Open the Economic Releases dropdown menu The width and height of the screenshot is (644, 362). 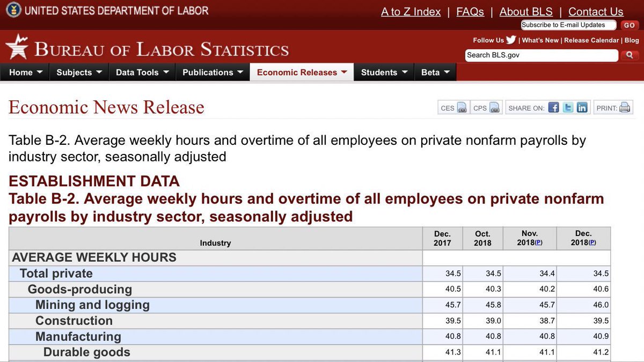(x=302, y=72)
